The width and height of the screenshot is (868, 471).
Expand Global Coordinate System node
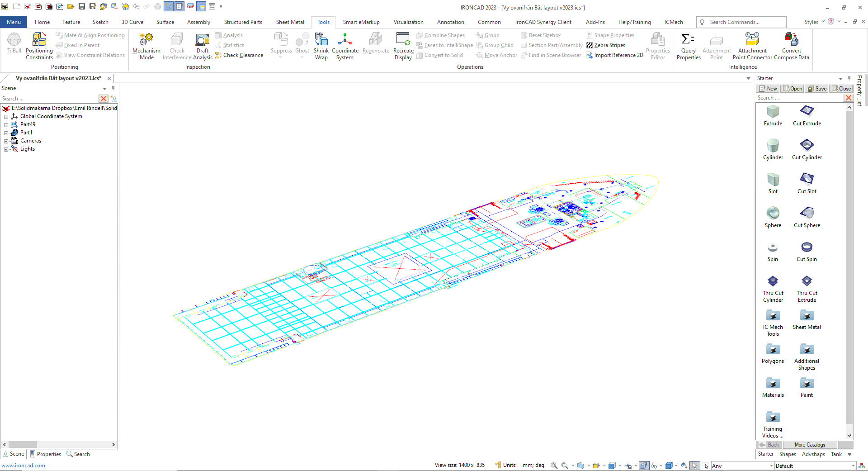pos(6,116)
